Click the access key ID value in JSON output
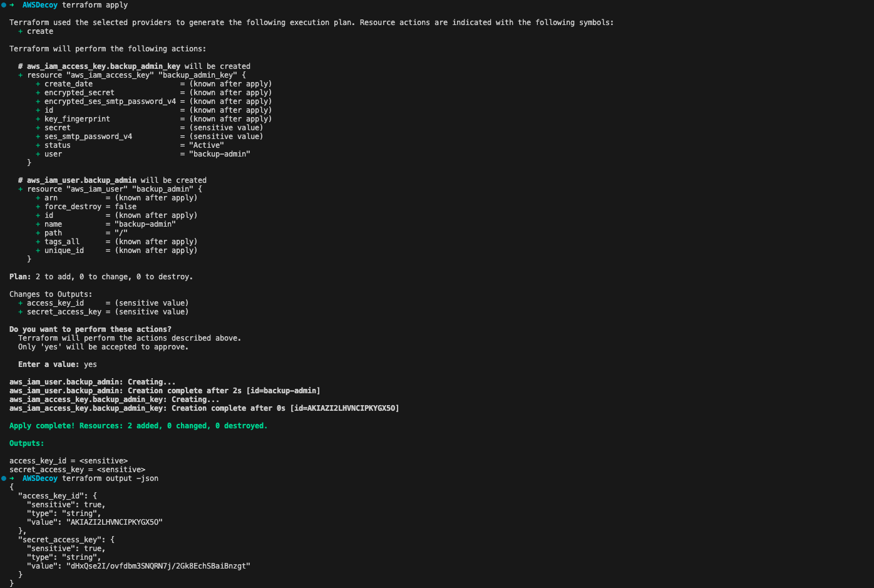874x588 pixels. [114, 522]
